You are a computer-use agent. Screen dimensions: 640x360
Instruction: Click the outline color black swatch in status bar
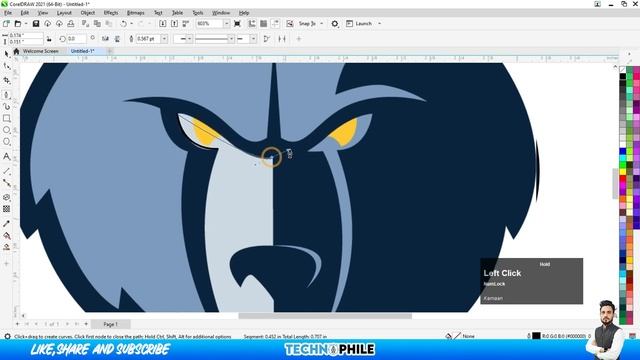pos(536,336)
